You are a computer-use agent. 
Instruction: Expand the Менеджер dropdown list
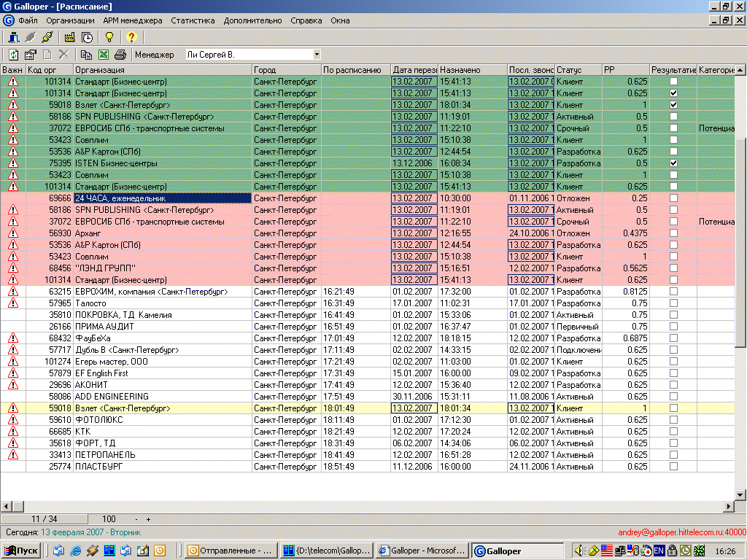point(317,55)
